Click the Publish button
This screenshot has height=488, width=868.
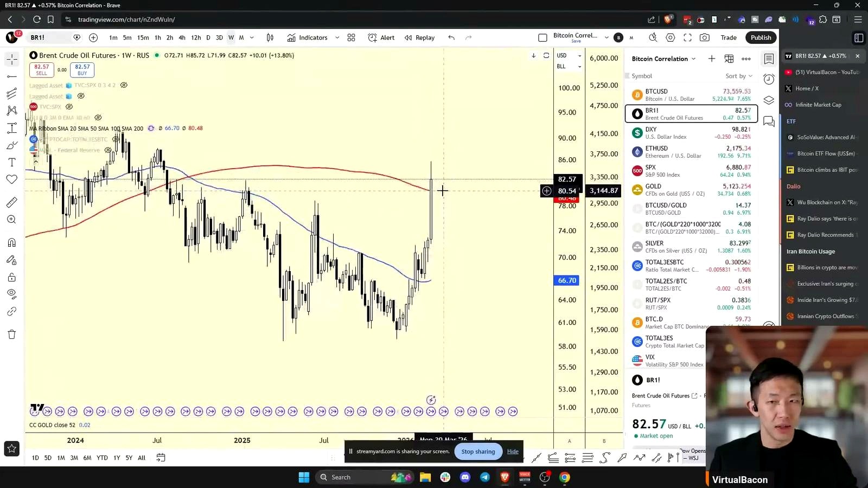coord(761,37)
